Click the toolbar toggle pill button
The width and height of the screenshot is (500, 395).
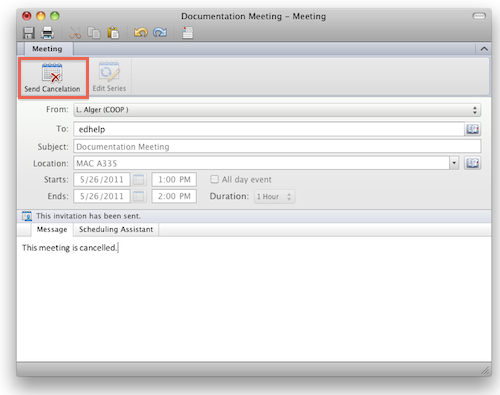click(x=479, y=16)
